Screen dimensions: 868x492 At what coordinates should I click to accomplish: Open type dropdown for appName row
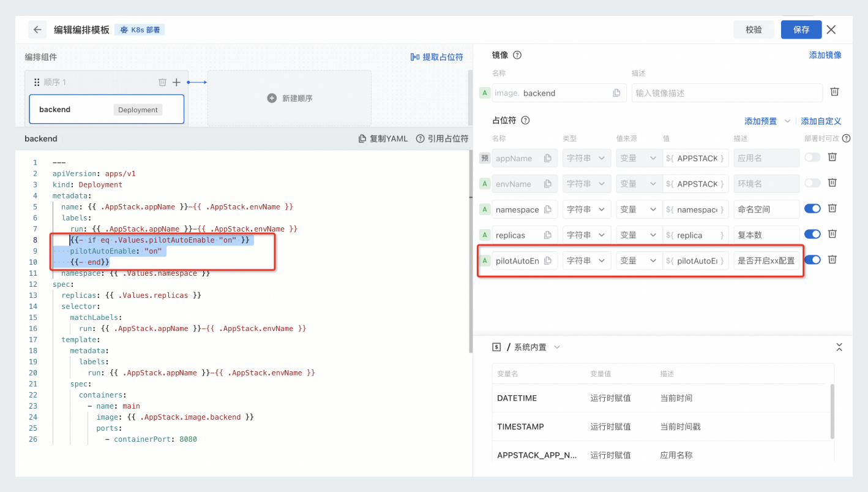pyautogui.click(x=586, y=158)
